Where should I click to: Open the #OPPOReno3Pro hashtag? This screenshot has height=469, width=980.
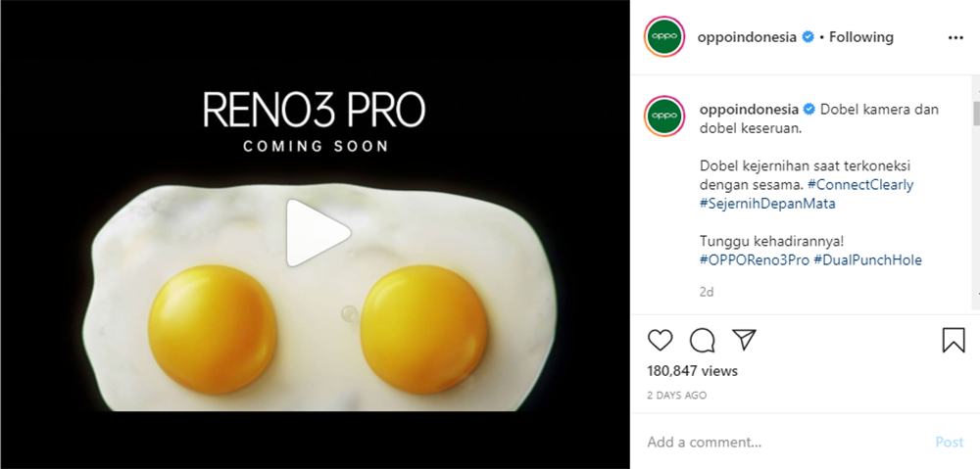coord(754,260)
